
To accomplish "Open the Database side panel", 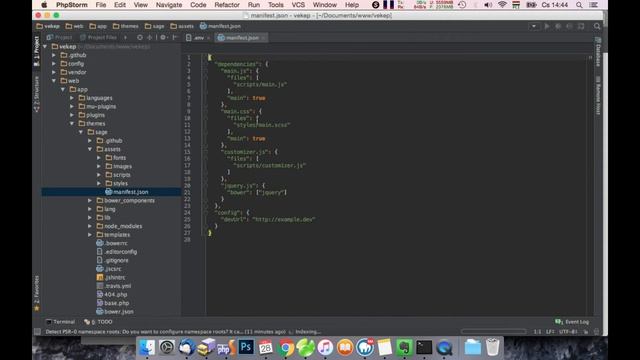I will (598, 52).
